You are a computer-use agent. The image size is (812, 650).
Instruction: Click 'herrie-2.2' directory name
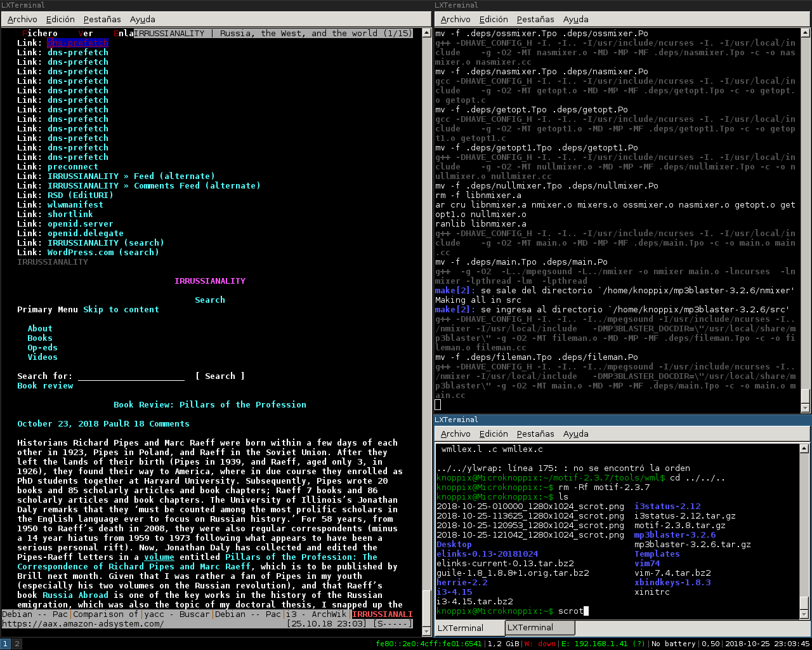(462, 582)
